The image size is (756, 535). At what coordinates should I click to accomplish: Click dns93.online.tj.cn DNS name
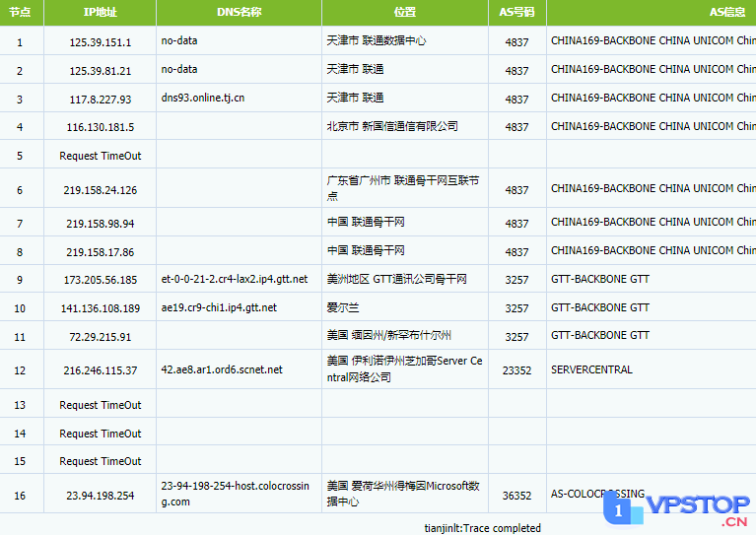click(203, 98)
